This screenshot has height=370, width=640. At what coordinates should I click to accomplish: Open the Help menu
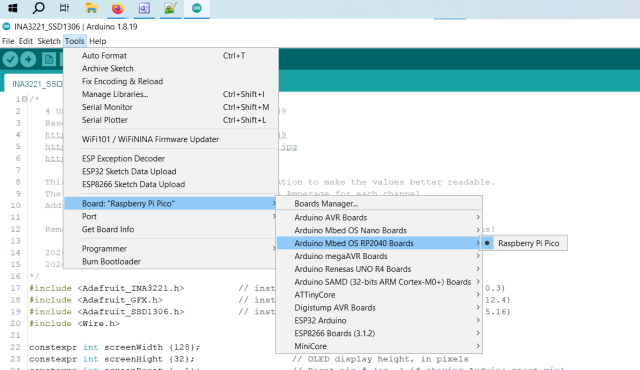pyautogui.click(x=98, y=41)
